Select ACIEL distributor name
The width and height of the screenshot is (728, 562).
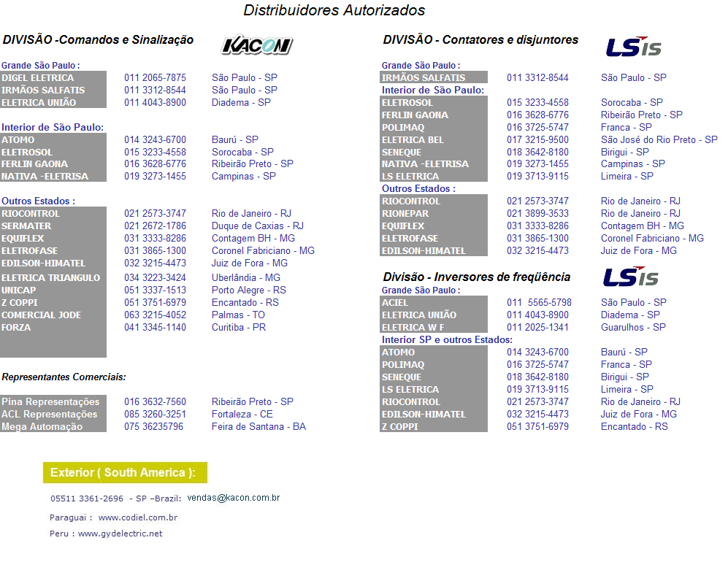pyautogui.click(x=395, y=303)
